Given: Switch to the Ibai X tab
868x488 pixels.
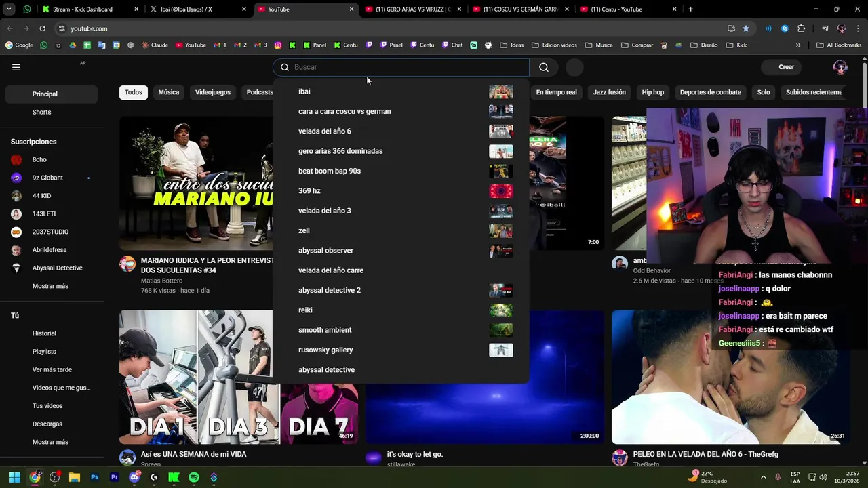Looking at the screenshot, I should coord(197,9).
